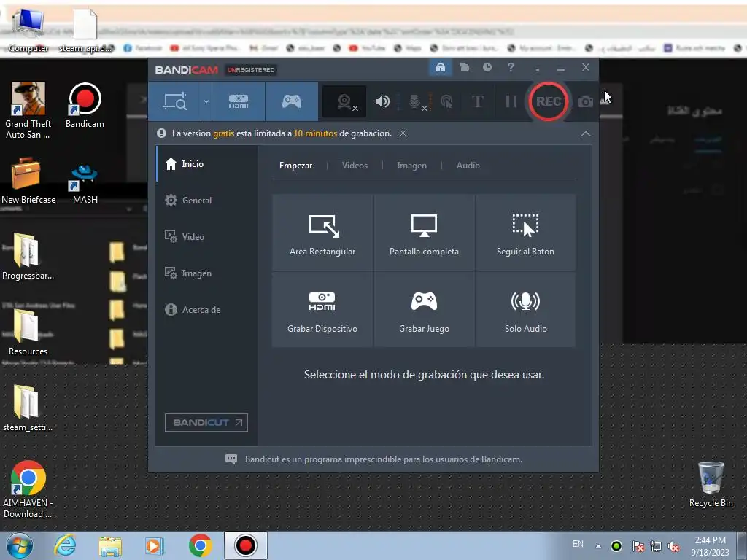Start recording with the REC button
The height and width of the screenshot is (560, 747).
click(549, 101)
